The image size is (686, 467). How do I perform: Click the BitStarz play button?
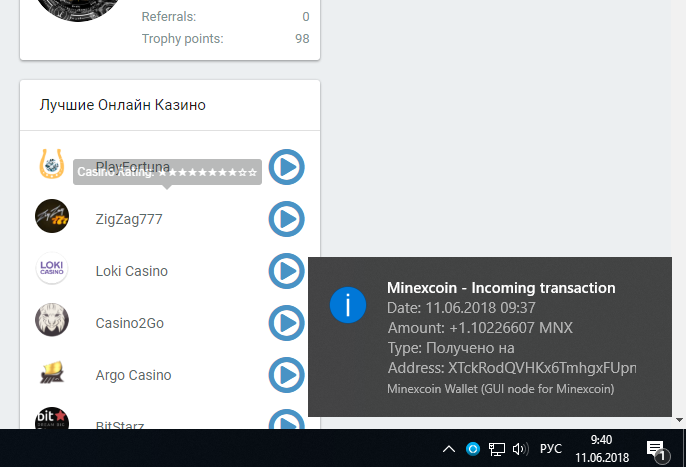click(287, 419)
